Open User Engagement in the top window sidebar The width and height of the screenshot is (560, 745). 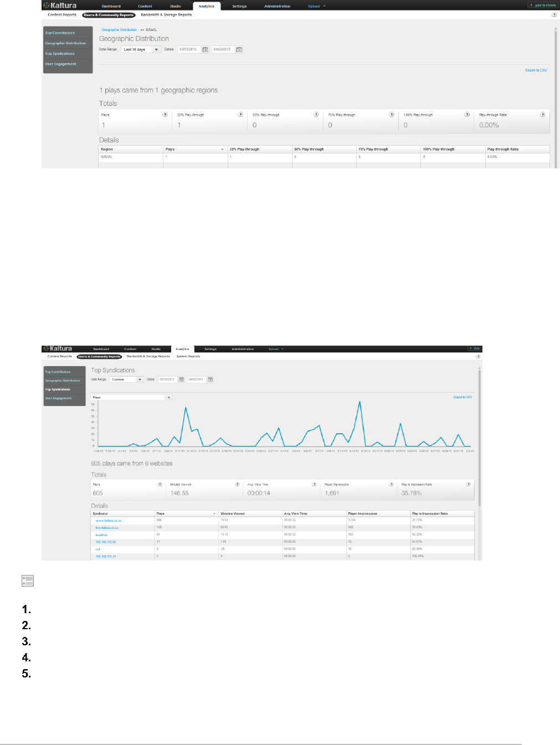[60, 64]
